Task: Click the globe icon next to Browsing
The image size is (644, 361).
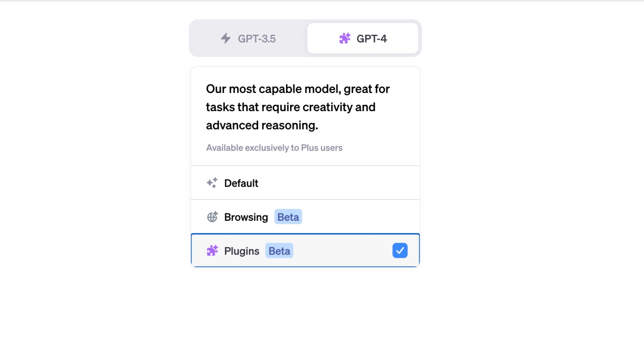Action: [213, 217]
